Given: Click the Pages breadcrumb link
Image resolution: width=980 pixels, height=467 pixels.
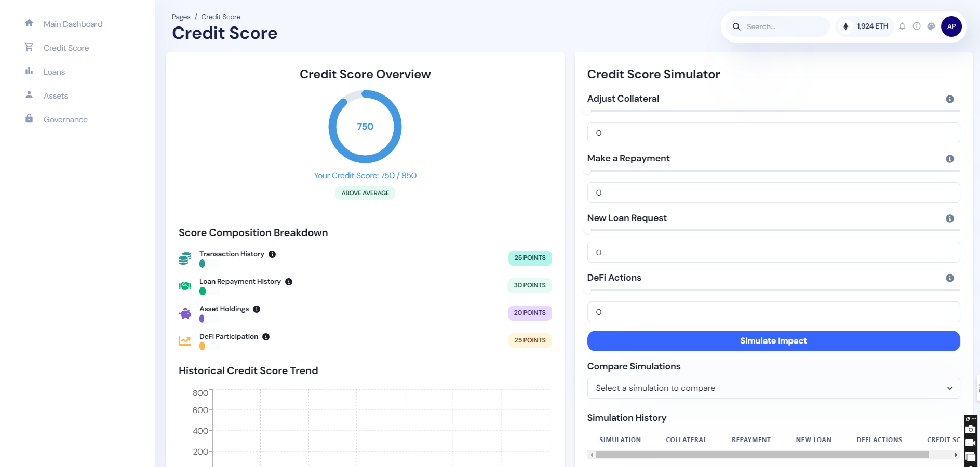Looking at the screenshot, I should click(181, 17).
